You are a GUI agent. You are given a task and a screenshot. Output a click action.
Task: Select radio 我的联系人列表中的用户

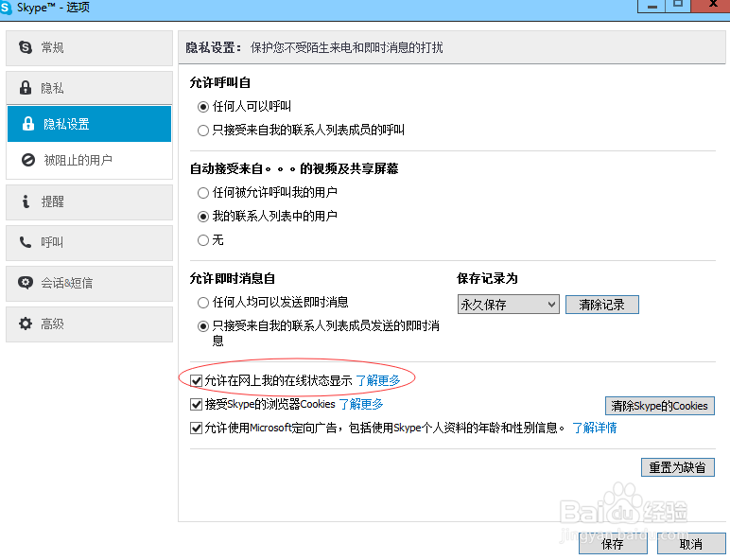coord(203,217)
